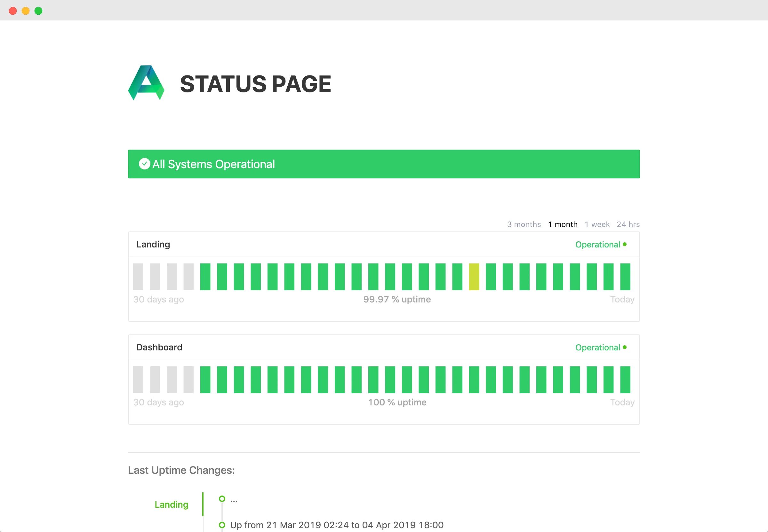Select the 1 month time range
768x532 pixels.
(563, 224)
